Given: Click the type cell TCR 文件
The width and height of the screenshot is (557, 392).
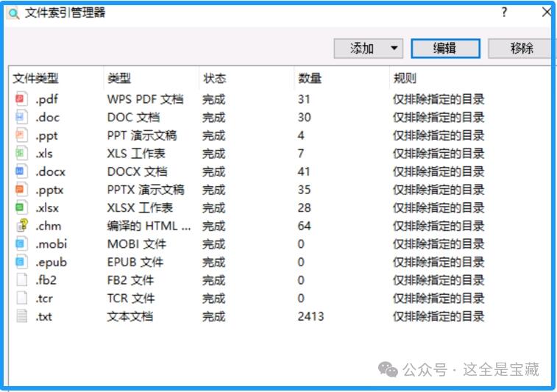Looking at the screenshot, I should [x=131, y=299].
